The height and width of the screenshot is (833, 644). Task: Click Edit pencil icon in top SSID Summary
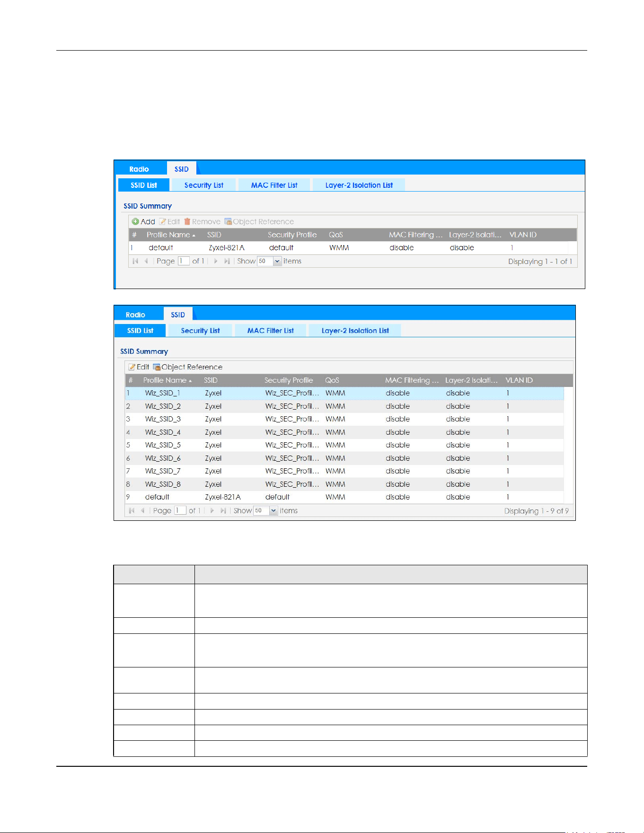163,221
